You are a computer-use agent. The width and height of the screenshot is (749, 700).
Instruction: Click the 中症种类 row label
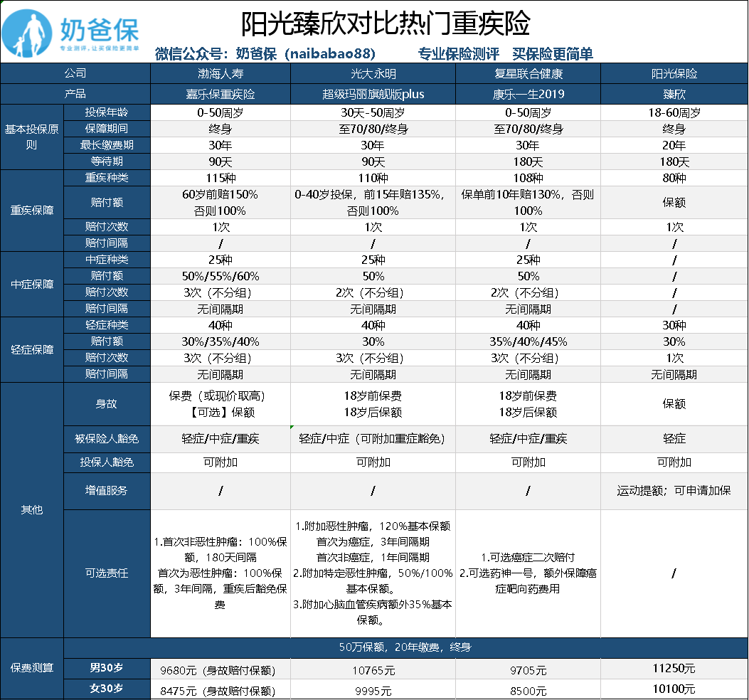[107, 260]
